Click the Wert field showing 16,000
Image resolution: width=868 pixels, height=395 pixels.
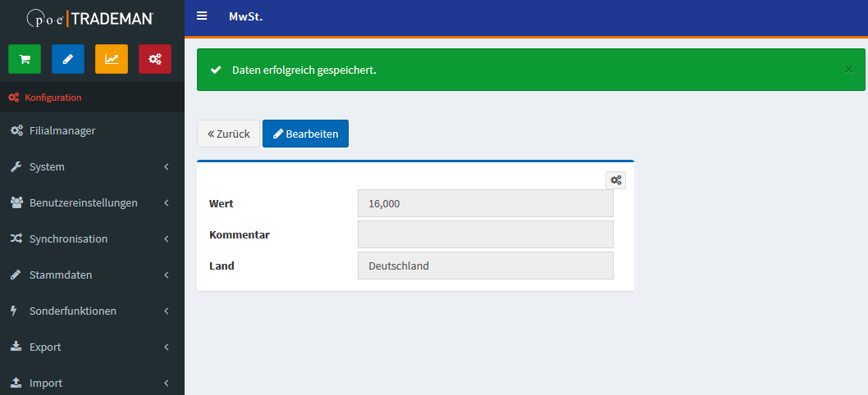[485, 203]
